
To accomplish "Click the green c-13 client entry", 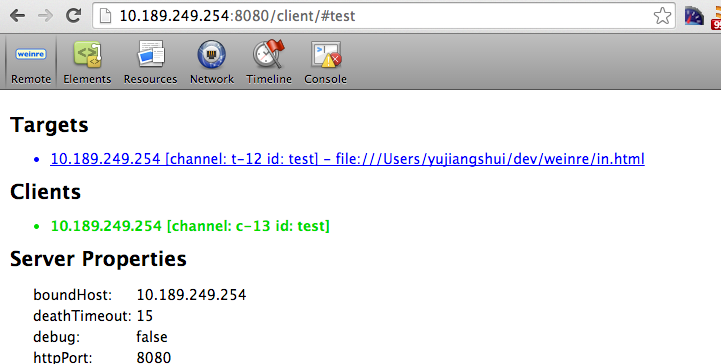I will click(x=190, y=226).
